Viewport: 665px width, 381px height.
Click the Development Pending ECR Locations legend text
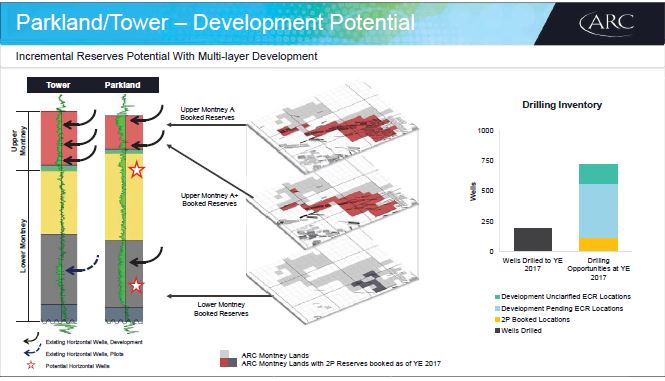(x=562, y=308)
